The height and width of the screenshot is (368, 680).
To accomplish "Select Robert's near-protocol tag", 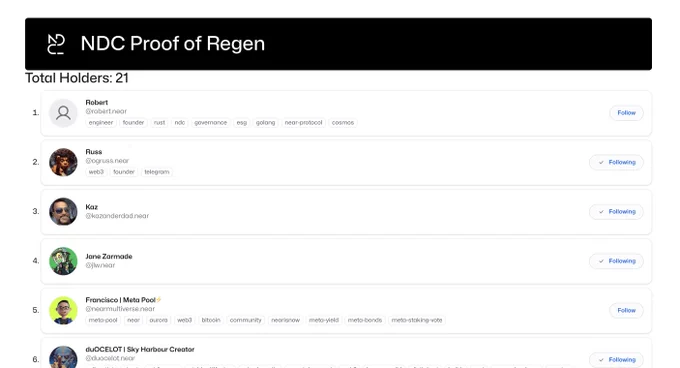I will pyautogui.click(x=304, y=123).
